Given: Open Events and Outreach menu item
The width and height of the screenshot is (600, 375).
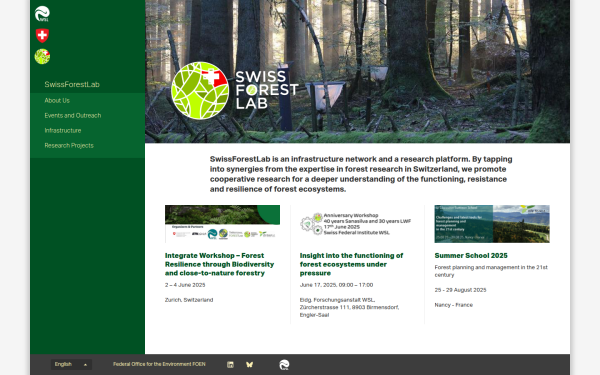Looking at the screenshot, I should click(x=73, y=116).
